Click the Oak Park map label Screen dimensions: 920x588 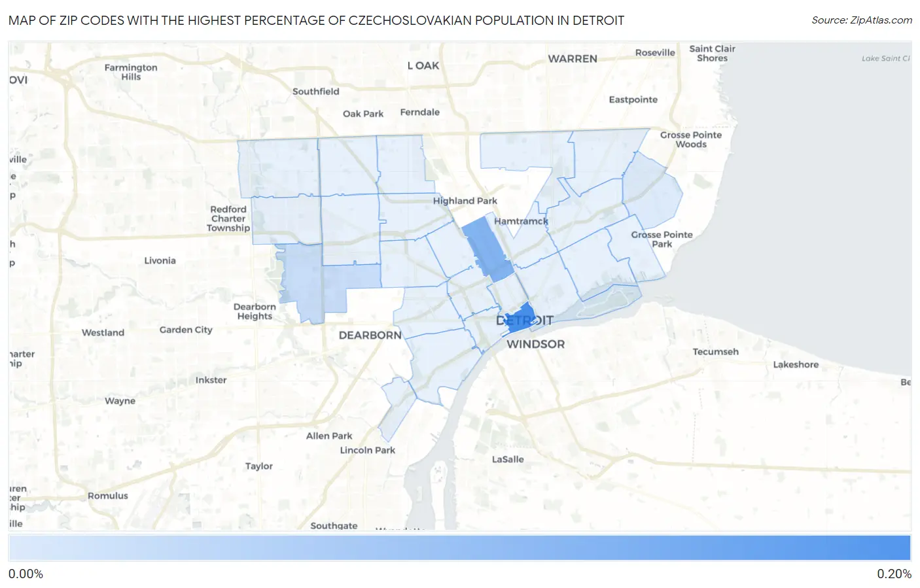[x=363, y=114]
